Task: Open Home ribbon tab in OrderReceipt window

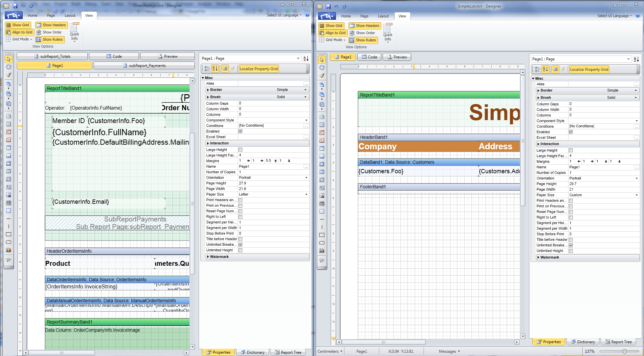Action: [33, 15]
